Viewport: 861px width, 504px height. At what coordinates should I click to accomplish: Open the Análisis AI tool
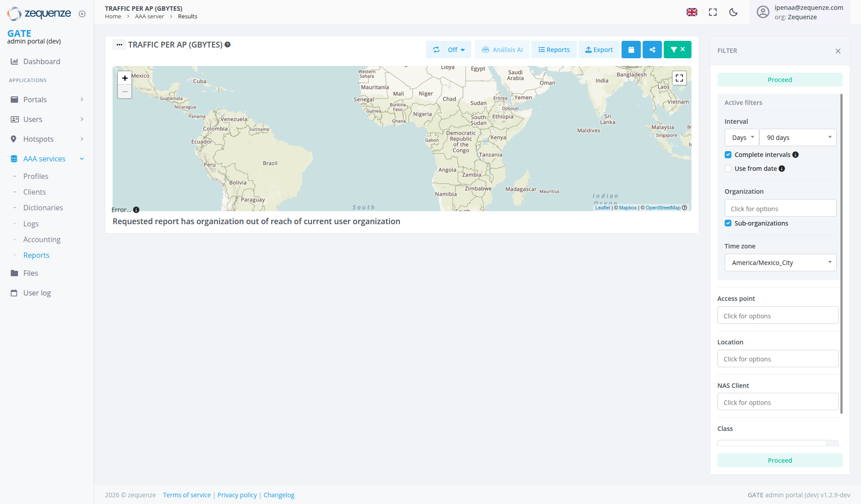(x=502, y=49)
